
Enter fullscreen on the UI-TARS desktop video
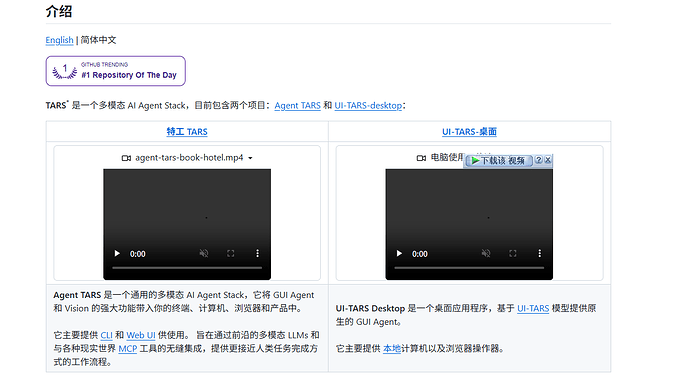click(x=513, y=254)
